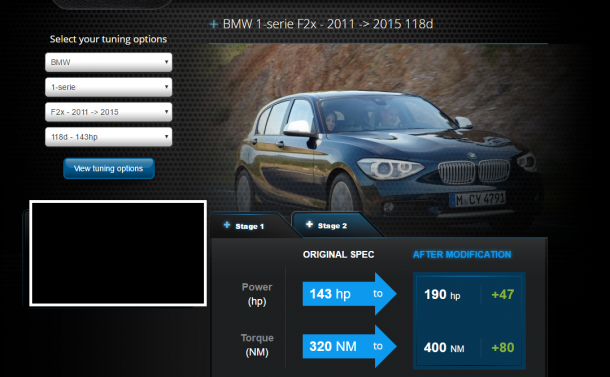Click the AFTER MODIFICATION heading

pos(462,254)
